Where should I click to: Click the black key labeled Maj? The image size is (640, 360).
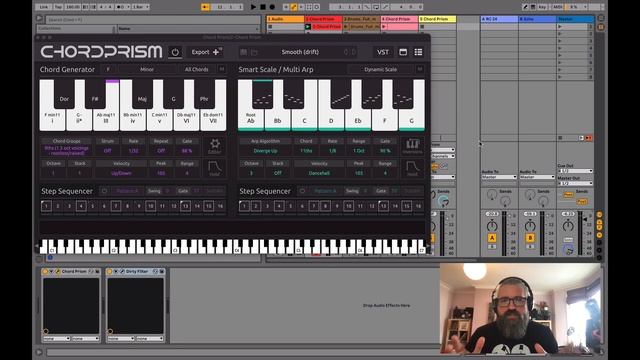tap(142, 94)
